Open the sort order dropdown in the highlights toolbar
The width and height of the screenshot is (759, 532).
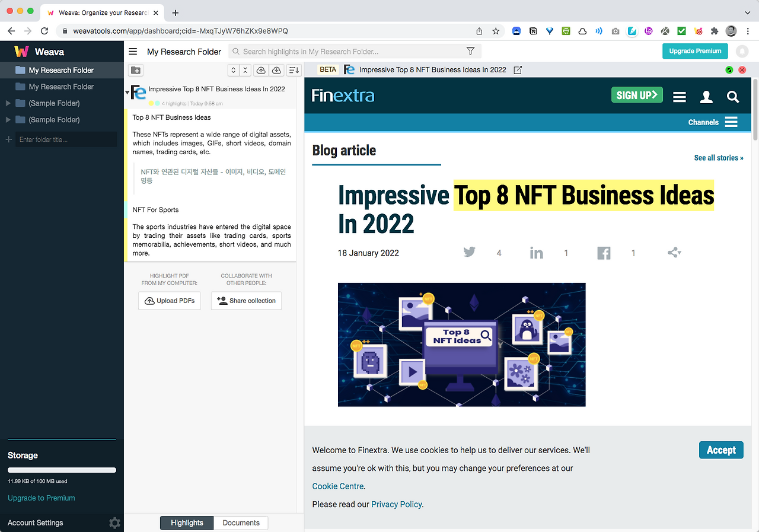click(x=294, y=70)
